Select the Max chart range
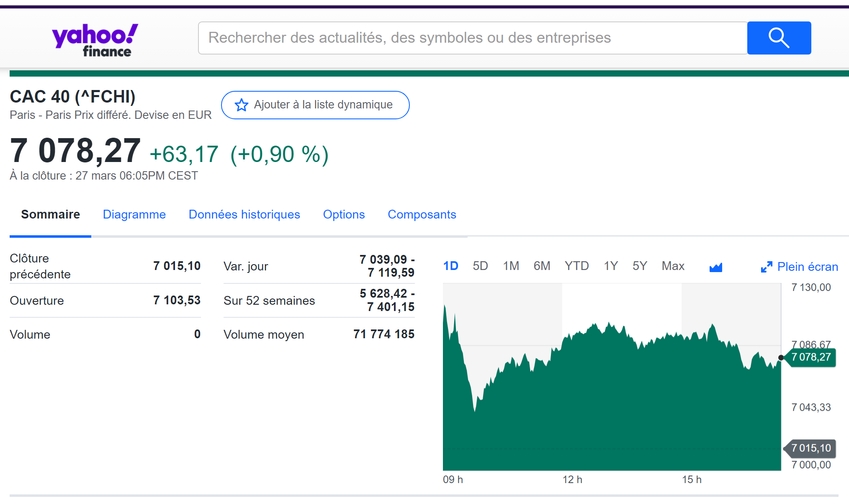The image size is (849, 504). (x=673, y=266)
